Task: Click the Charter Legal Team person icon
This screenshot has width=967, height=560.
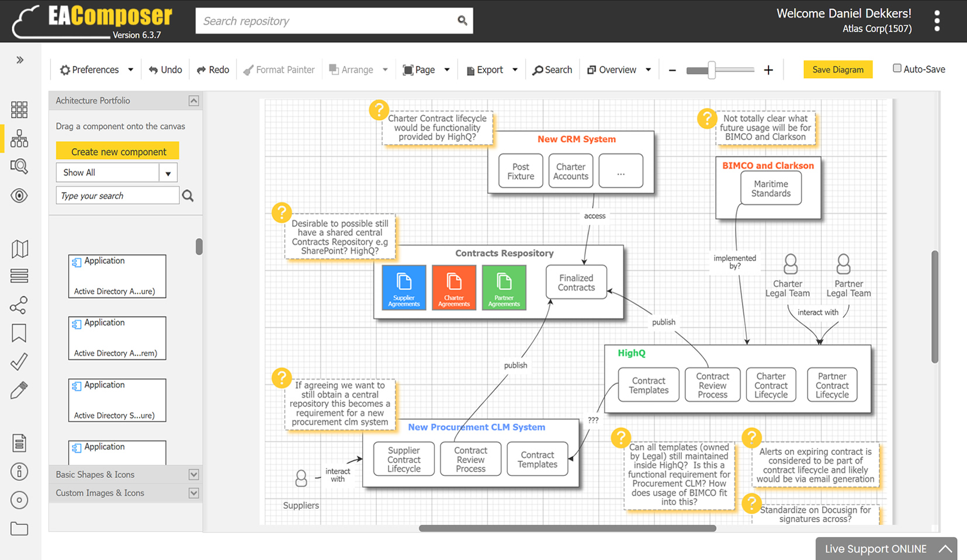Action: 791,264
